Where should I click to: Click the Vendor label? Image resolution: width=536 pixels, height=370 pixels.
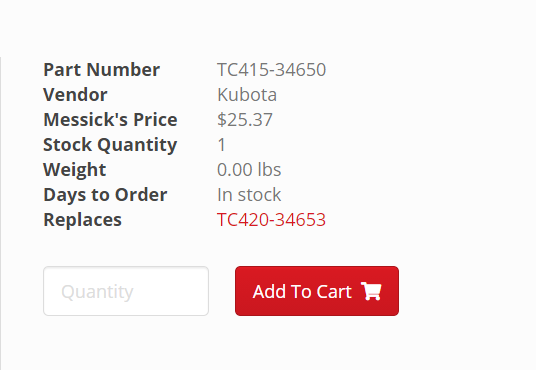(x=75, y=95)
